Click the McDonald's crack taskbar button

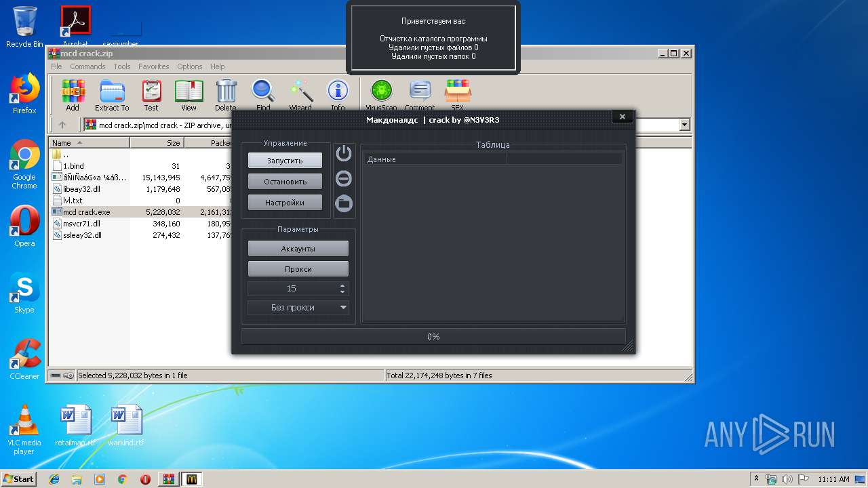point(191,479)
